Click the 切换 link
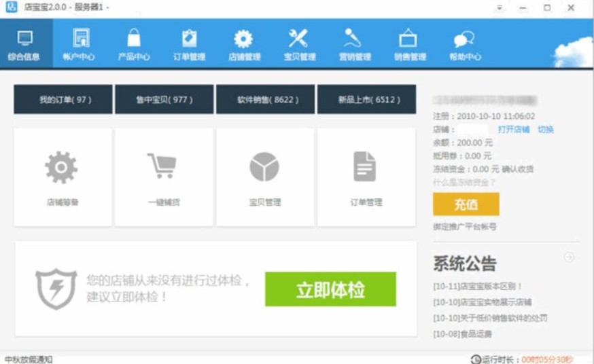This screenshot has width=594, height=364. tap(546, 130)
